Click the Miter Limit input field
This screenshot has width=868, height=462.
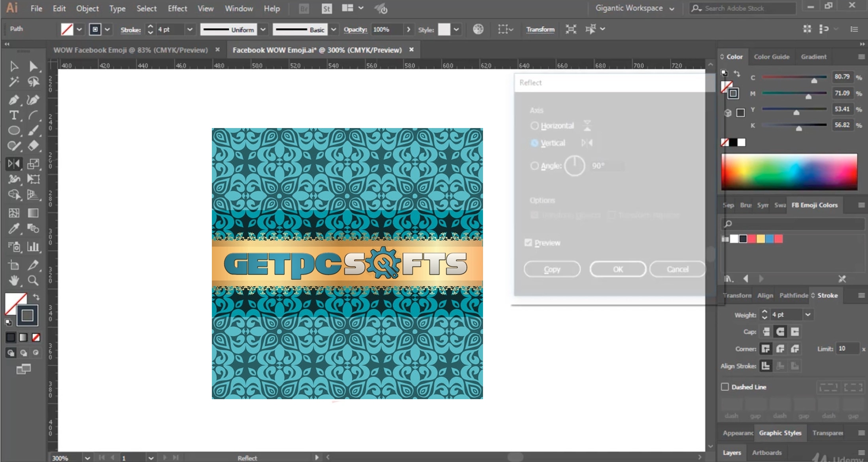click(848, 349)
